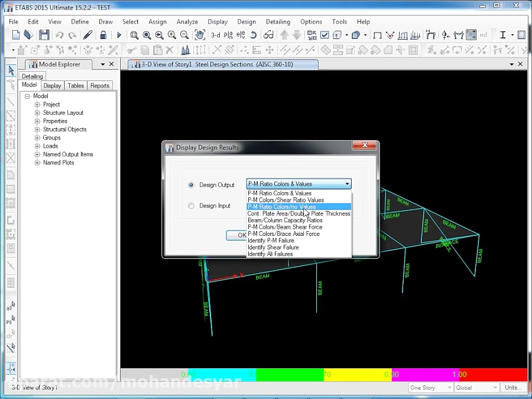This screenshot has height=399, width=532.
Task: Select the Pan hand tool
Action: (199, 35)
